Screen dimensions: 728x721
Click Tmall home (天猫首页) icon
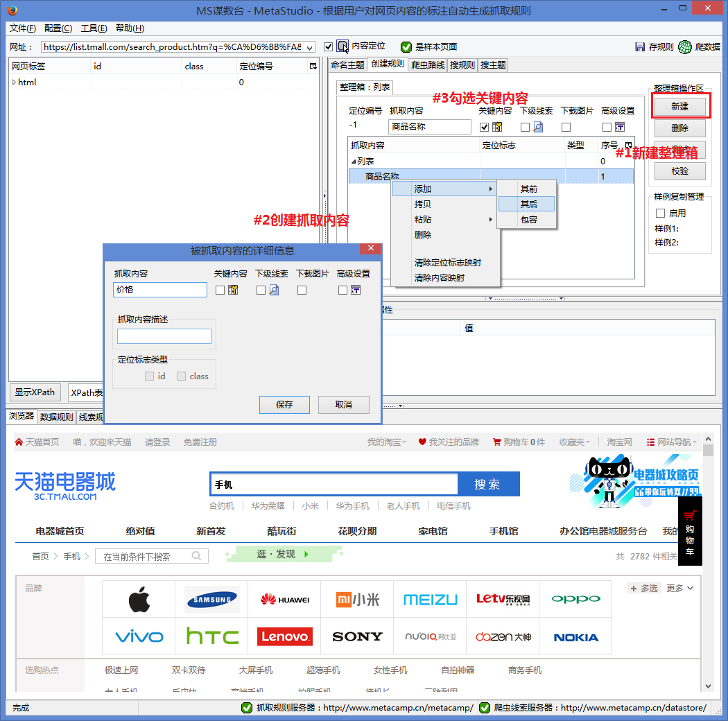click(19, 442)
